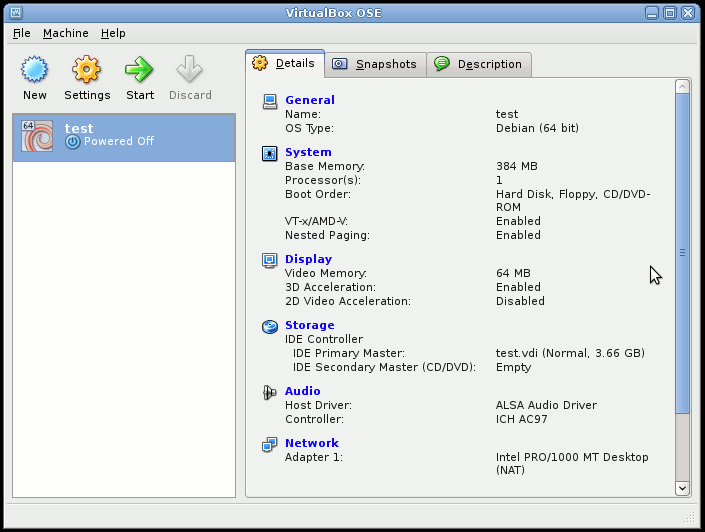This screenshot has width=705, height=532.
Task: Switch to the Snapshots tab
Action: [x=375, y=64]
